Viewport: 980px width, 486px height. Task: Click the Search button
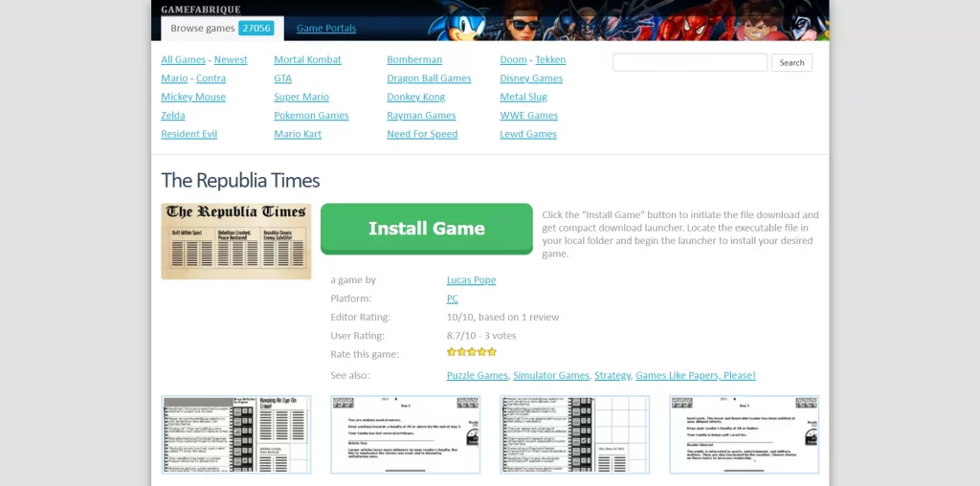pos(791,62)
